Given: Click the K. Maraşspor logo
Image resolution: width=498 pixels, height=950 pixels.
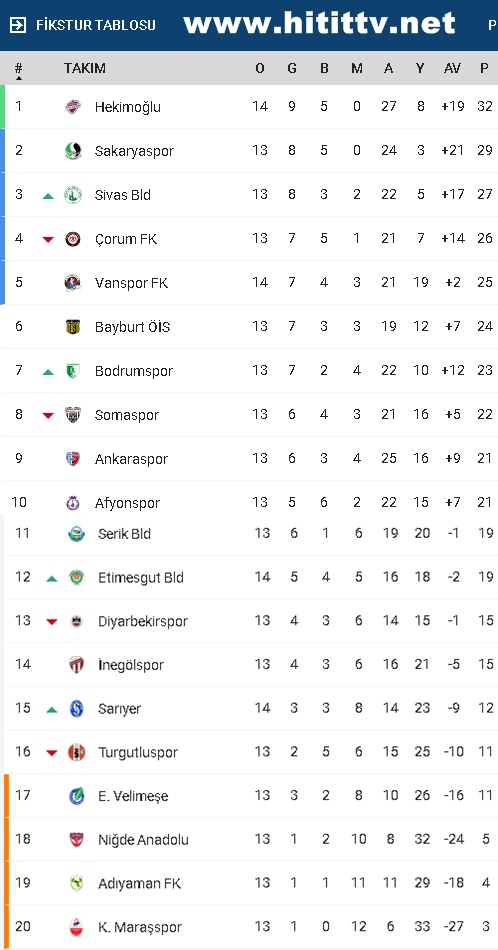Looking at the screenshot, I should point(76,927).
